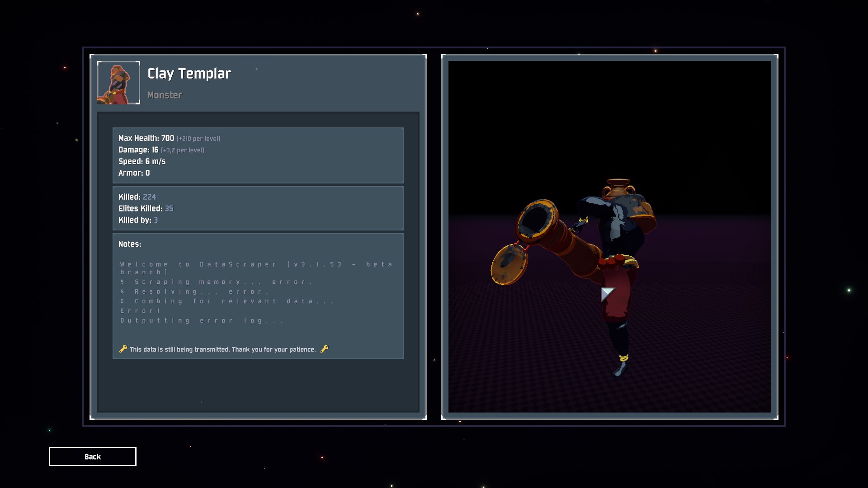Viewport: 868px width, 488px height.
Task: Click the data transmission notice text
Action: point(222,349)
